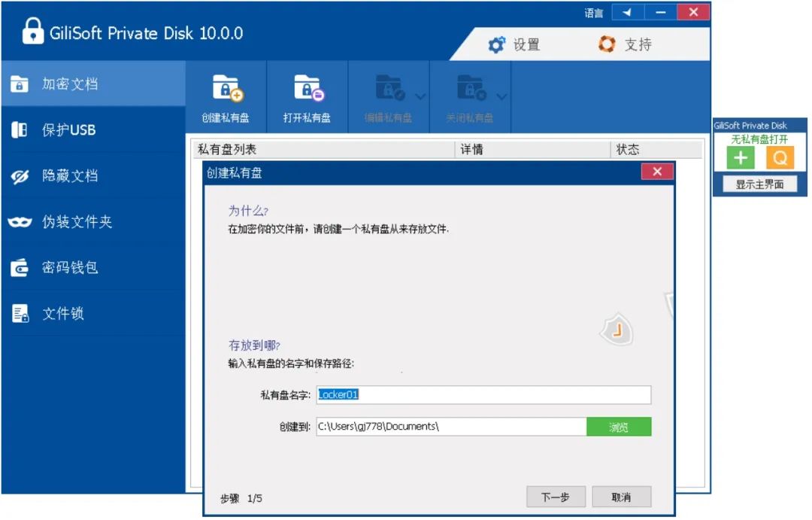Click the green 浏览 browse button

(x=619, y=427)
